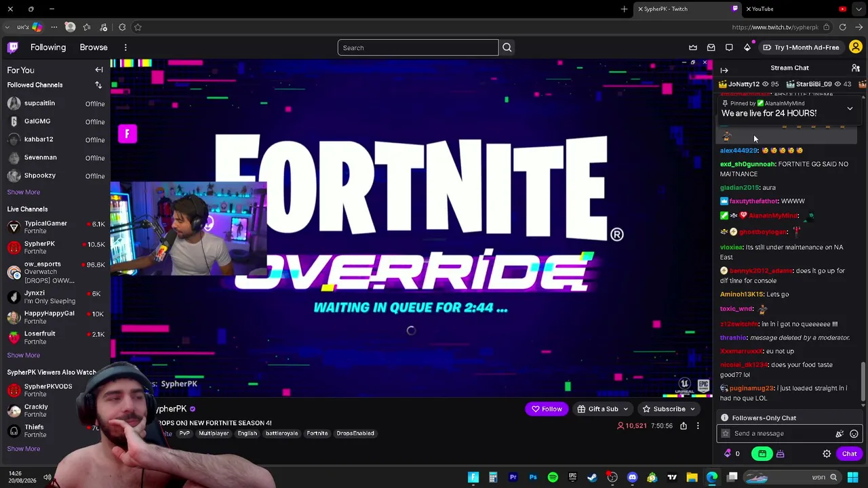Collapse the For You sidebar
This screenshot has width=868, height=488.
click(x=99, y=70)
